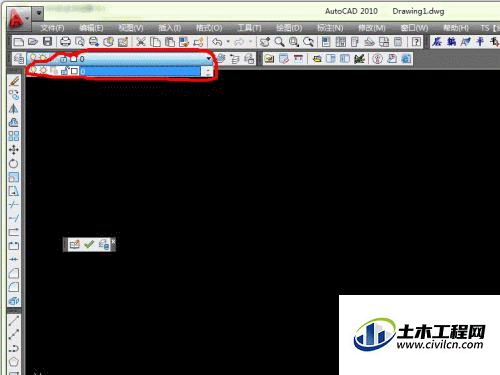This screenshot has height=375, width=500.
Task: Open the 绘图(D) menu
Action: click(x=289, y=28)
